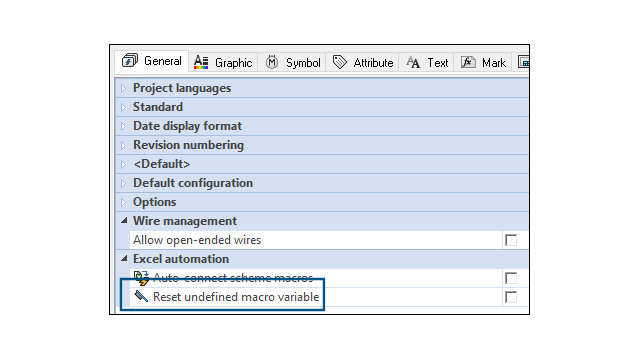Click the Text tab letters icon
640x360 pixels.
point(413,62)
